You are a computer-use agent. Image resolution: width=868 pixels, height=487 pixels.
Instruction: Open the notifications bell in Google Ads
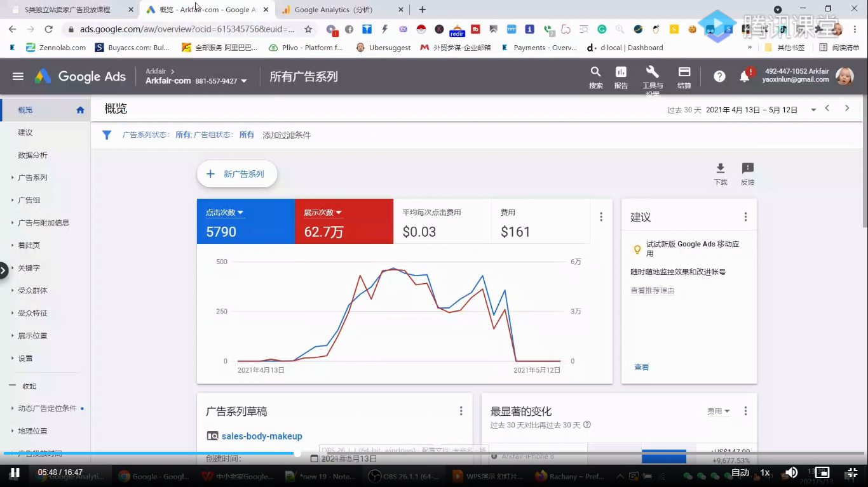coord(744,76)
